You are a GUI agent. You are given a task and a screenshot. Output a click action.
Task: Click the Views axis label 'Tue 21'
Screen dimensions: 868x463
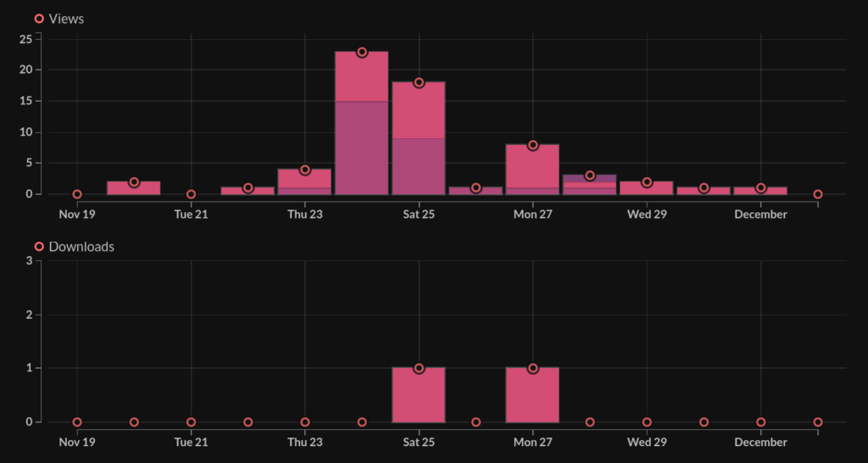pyautogui.click(x=191, y=215)
